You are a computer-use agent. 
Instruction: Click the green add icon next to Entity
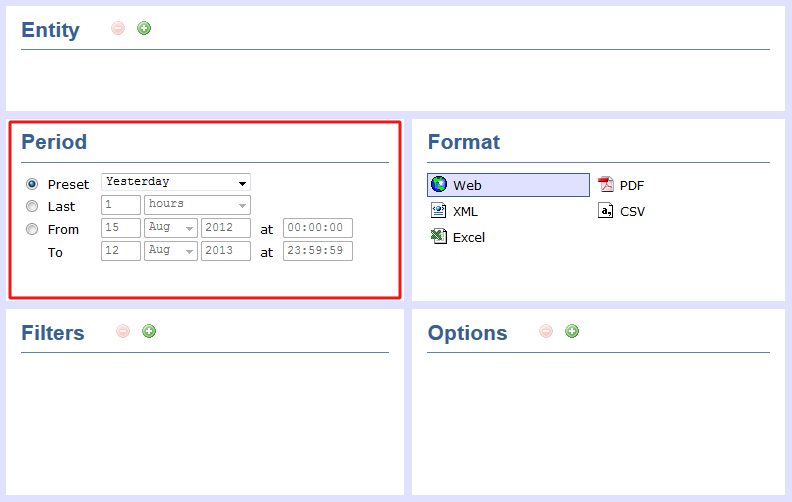pyautogui.click(x=144, y=29)
